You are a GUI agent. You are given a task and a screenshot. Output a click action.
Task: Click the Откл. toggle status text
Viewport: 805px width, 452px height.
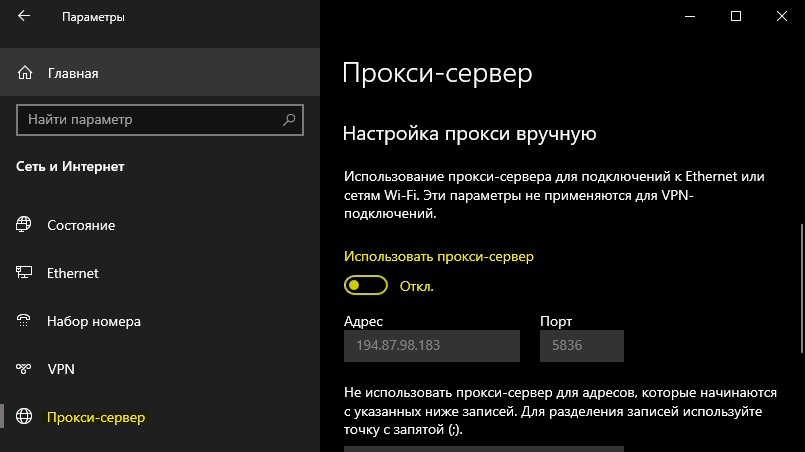coord(417,286)
